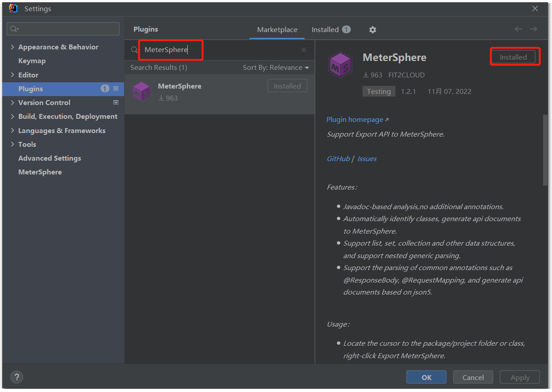
Task: Open the plugins gear settings menu
Action: coord(373,30)
